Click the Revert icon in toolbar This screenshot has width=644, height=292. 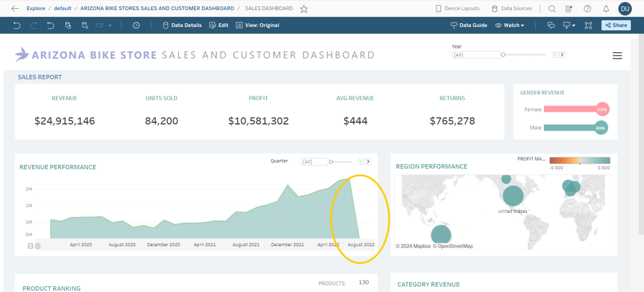50,25
